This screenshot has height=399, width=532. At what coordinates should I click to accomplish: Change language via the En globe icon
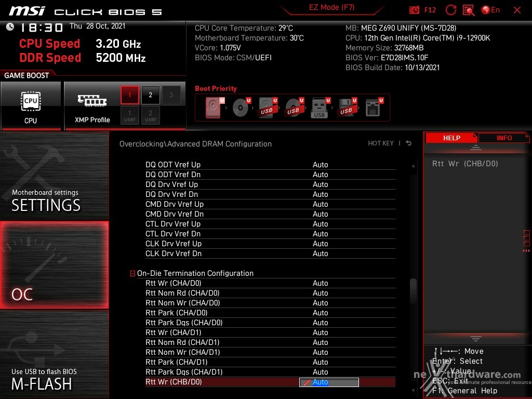[490, 10]
